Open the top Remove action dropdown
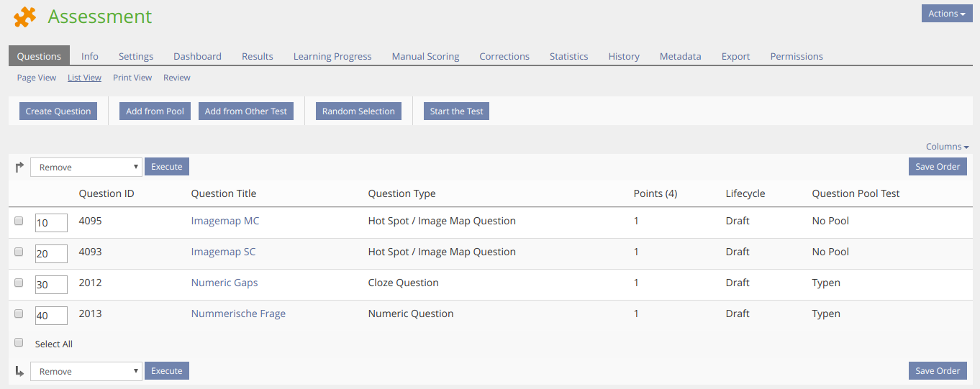 86,168
